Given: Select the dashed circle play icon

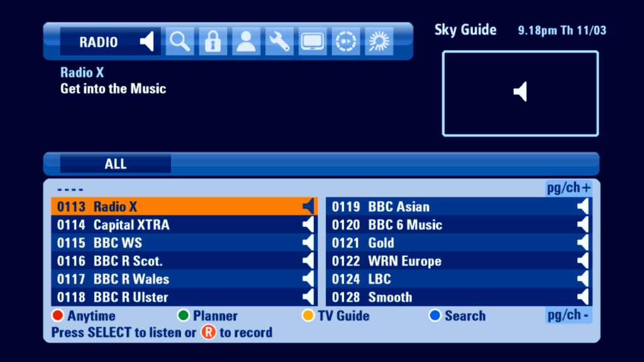Looking at the screenshot, I should click(344, 41).
